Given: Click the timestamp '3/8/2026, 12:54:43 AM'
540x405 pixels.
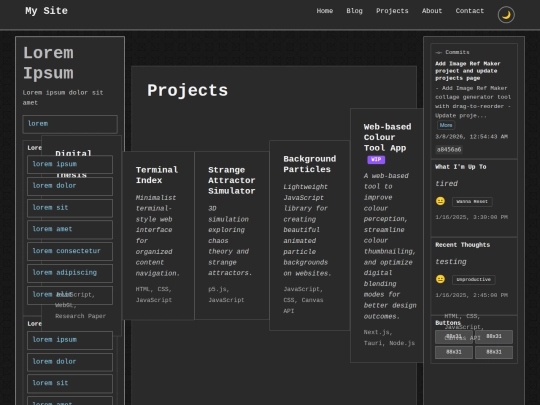Looking at the screenshot, I should point(471,137).
